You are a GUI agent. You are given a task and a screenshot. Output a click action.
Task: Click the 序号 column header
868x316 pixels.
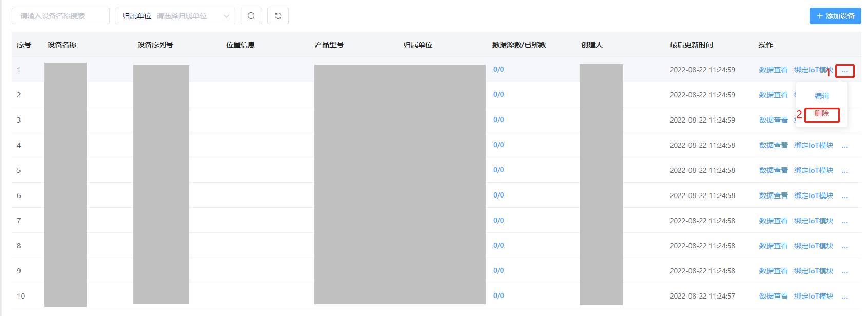(x=24, y=45)
